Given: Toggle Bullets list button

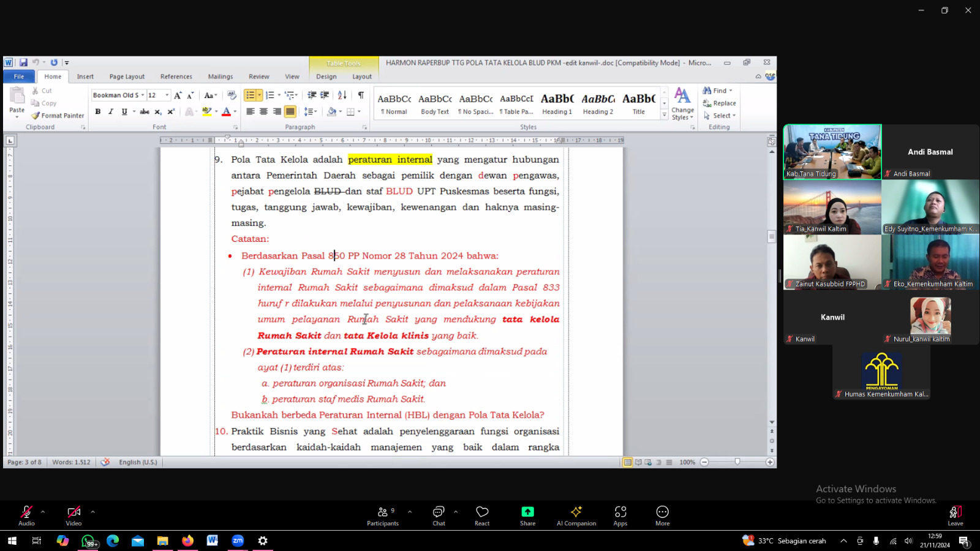Looking at the screenshot, I should click(250, 95).
